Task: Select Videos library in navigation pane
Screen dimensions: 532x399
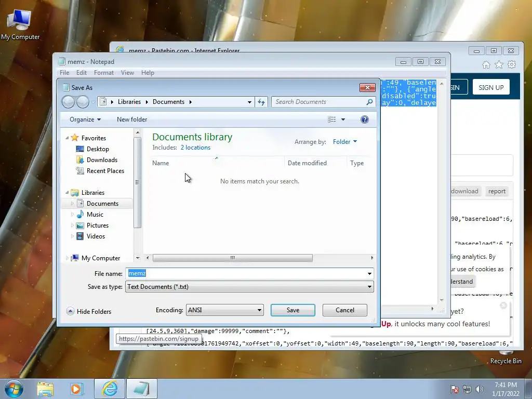Action: coord(96,236)
